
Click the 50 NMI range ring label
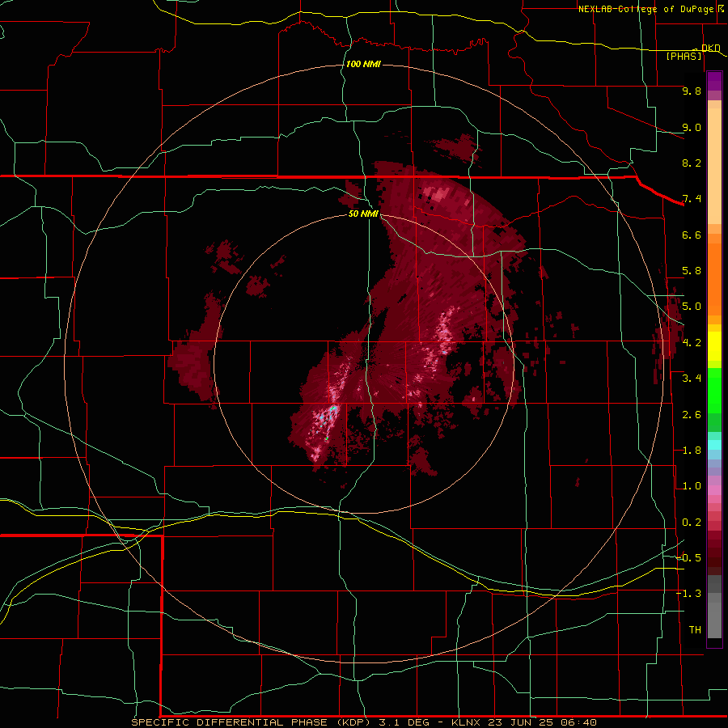pyautogui.click(x=363, y=214)
